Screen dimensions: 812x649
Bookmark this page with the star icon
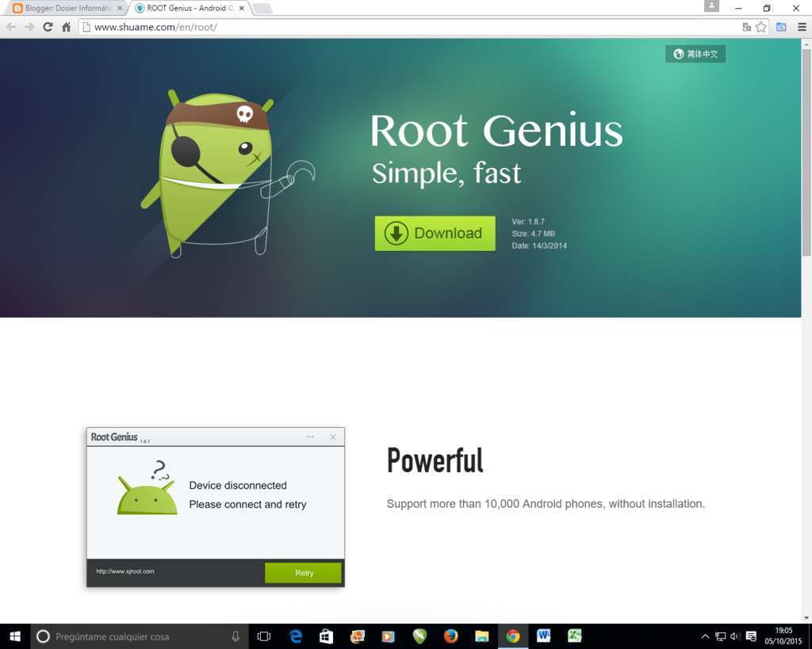coord(760,27)
